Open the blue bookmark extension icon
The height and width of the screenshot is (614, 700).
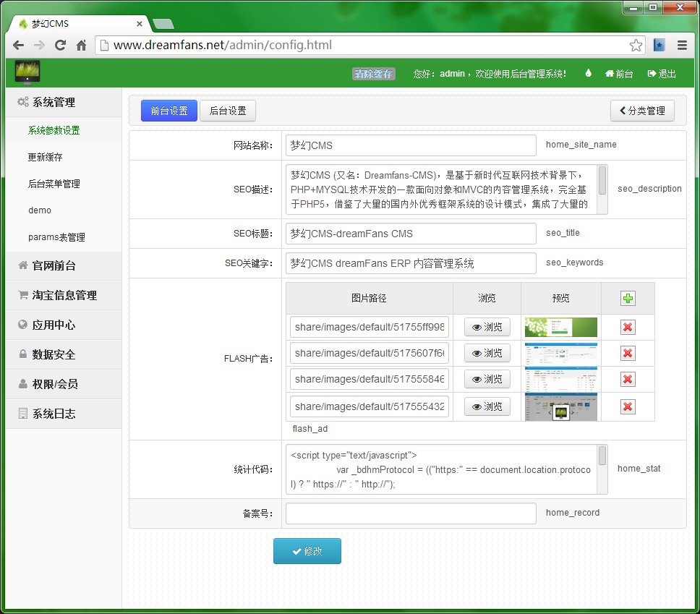point(659,45)
